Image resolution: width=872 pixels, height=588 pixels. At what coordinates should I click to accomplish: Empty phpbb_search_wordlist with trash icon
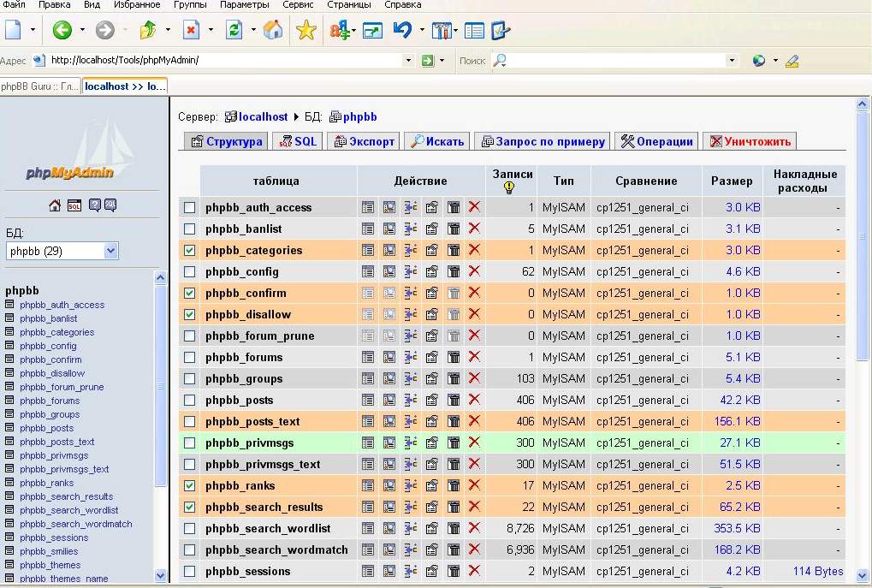[x=454, y=528]
